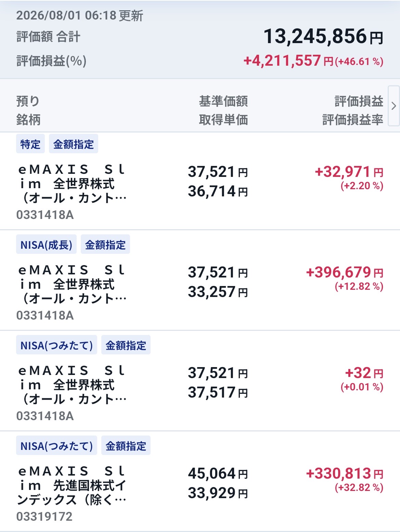This screenshot has height=532, width=400.
Task: Expand columns with the right chevron arrow
Action: [394, 106]
